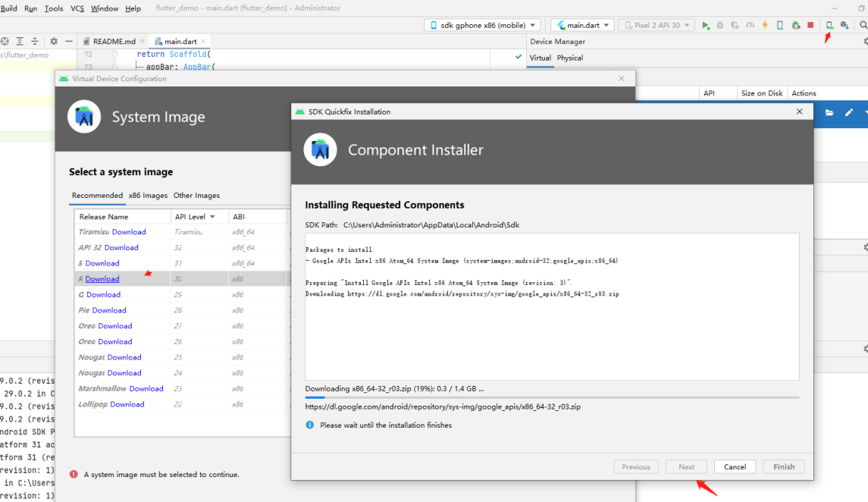Open the Window menu
This screenshot has height=502, width=868.
click(x=105, y=8)
